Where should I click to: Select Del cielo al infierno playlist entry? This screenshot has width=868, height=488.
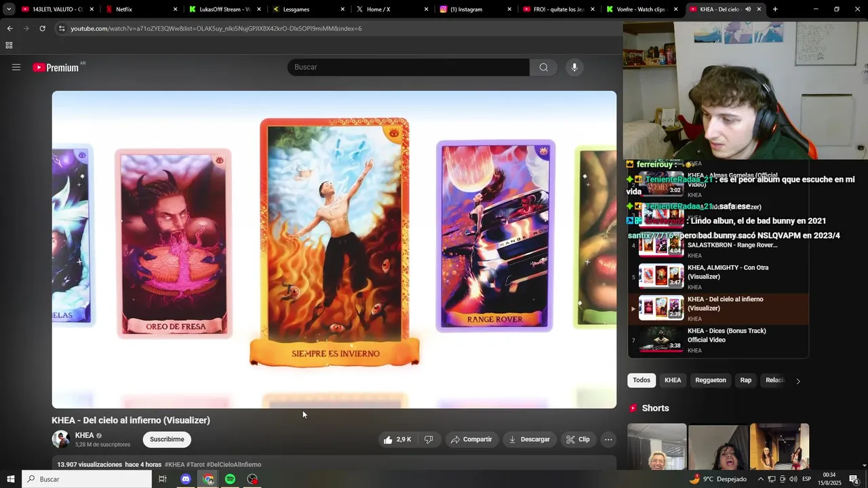coord(718,308)
